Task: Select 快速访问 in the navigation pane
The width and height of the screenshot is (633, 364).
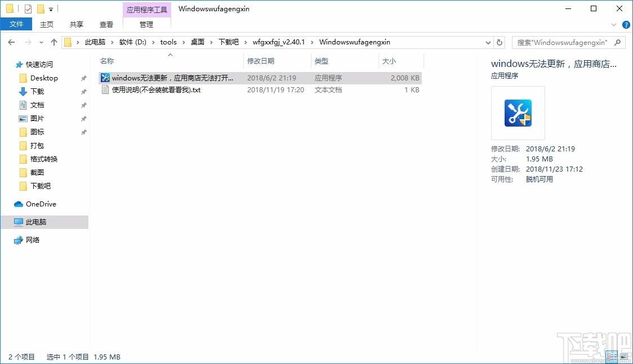Action: pos(39,65)
